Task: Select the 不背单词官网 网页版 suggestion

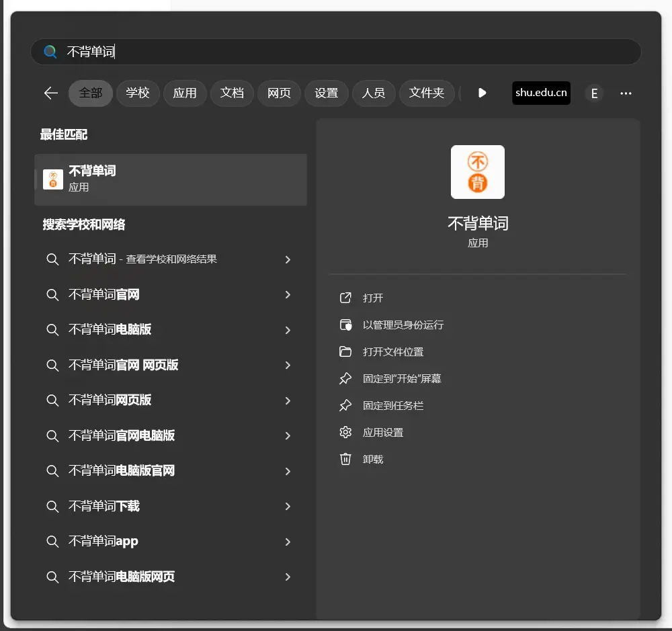Action: (170, 365)
